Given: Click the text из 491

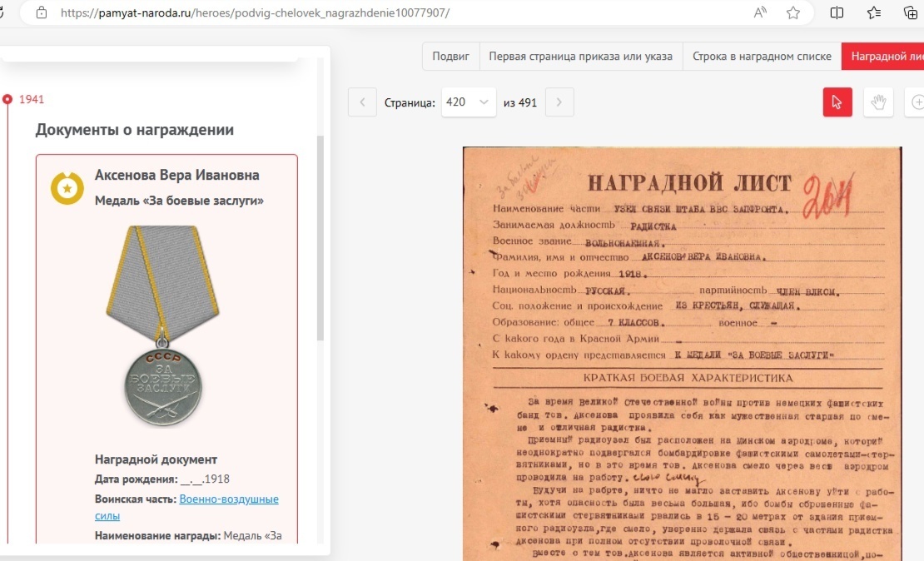Looking at the screenshot, I should [x=519, y=102].
